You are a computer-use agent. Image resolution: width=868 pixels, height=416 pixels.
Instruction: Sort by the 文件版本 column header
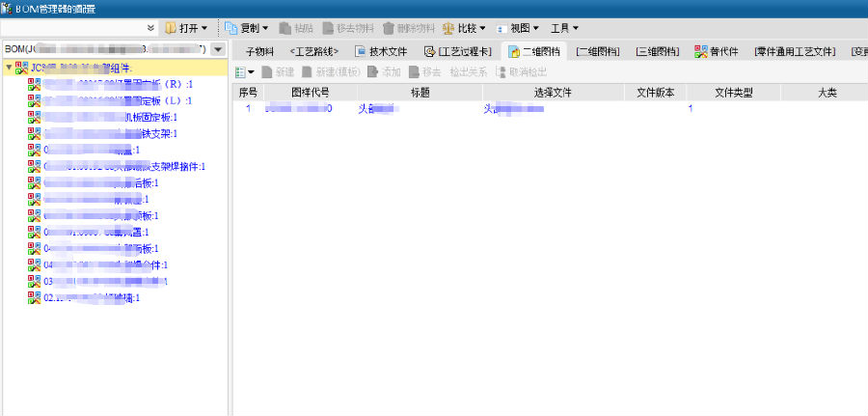(656, 93)
